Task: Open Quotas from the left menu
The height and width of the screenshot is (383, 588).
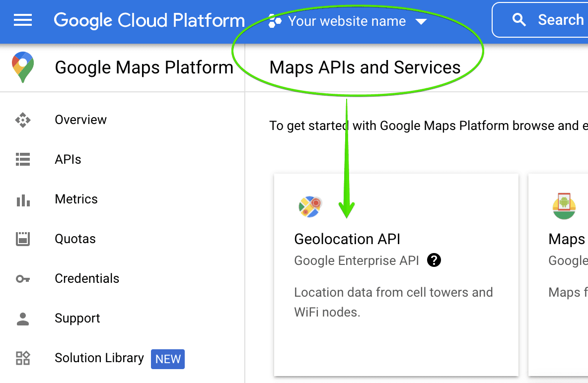Action: coord(75,239)
